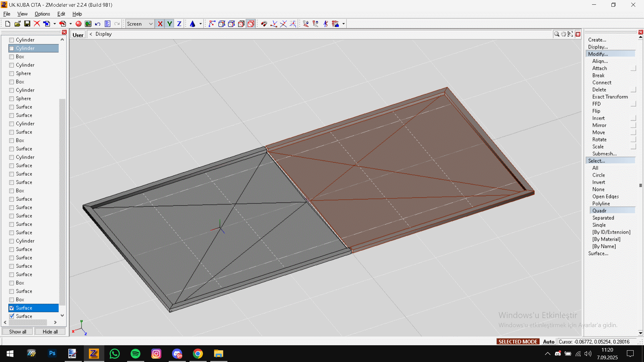The image size is (644, 362).
Task: Toggle the X axis constraint button
Action: (x=160, y=24)
